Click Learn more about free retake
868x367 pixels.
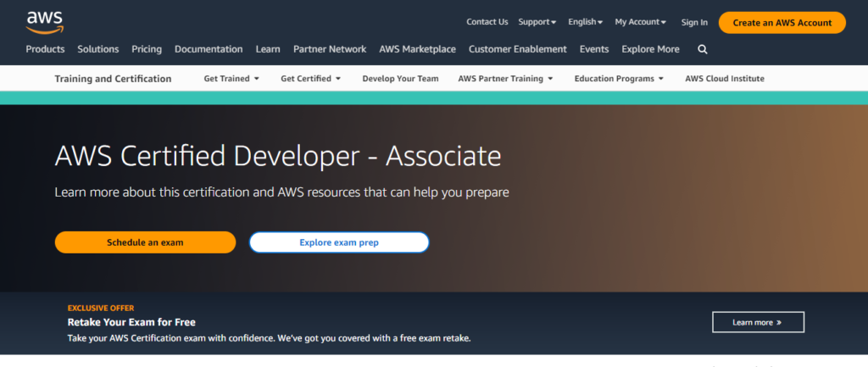(757, 322)
